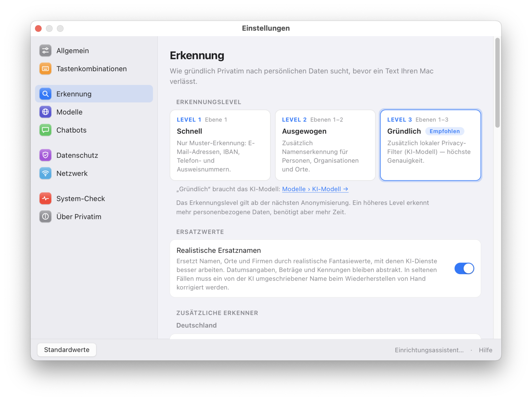Click the Hilfe link
The image size is (532, 401).
coord(485,350)
